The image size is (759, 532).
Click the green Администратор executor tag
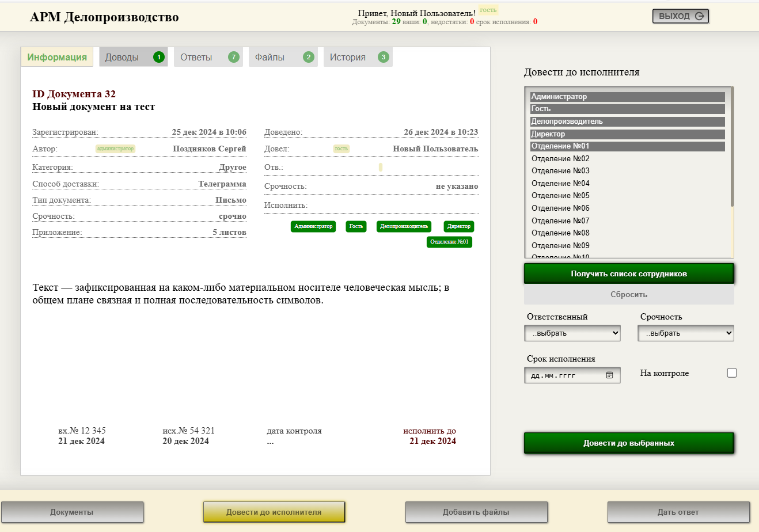313,226
